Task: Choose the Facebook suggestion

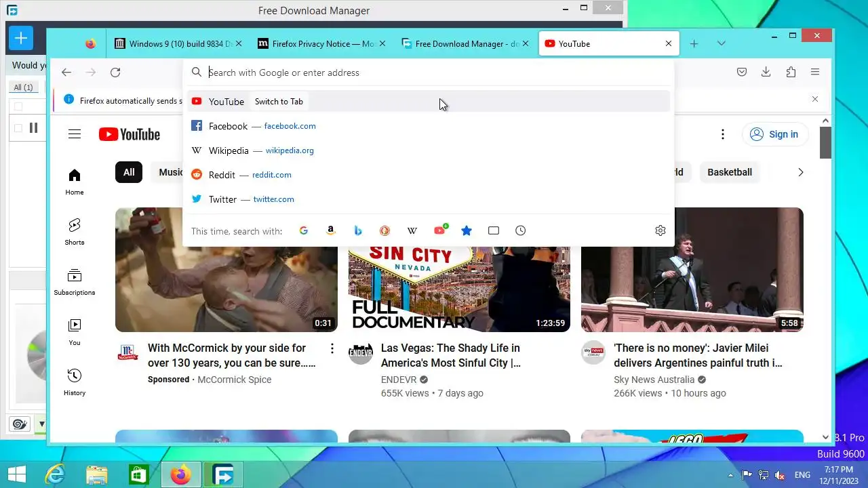Action: tap(429, 126)
